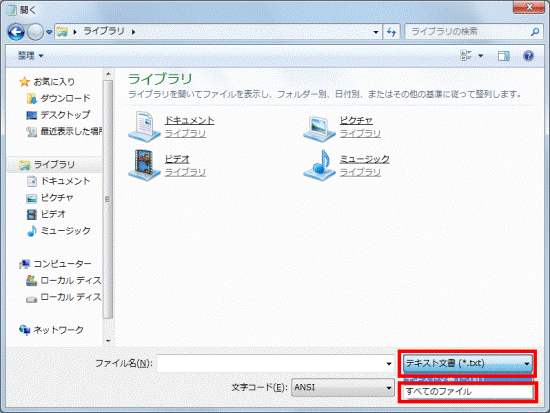Click the ファイル名 text input field
The width and height of the screenshot is (550, 413).
coord(271,364)
